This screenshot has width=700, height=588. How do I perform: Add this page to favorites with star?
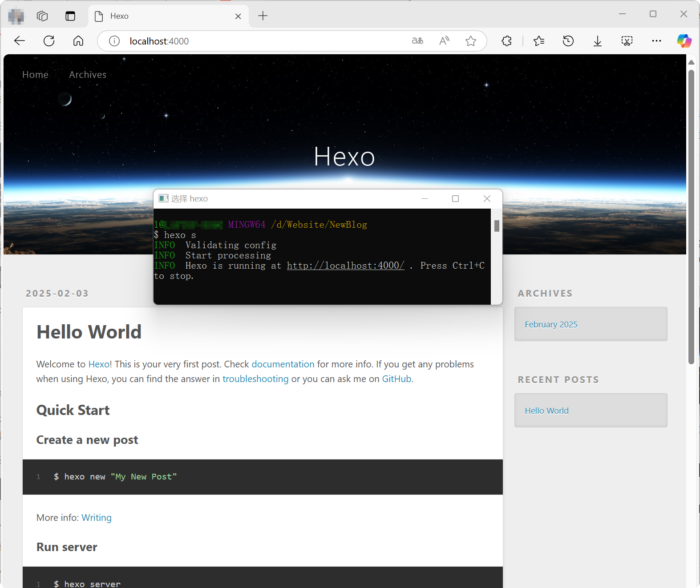[471, 41]
